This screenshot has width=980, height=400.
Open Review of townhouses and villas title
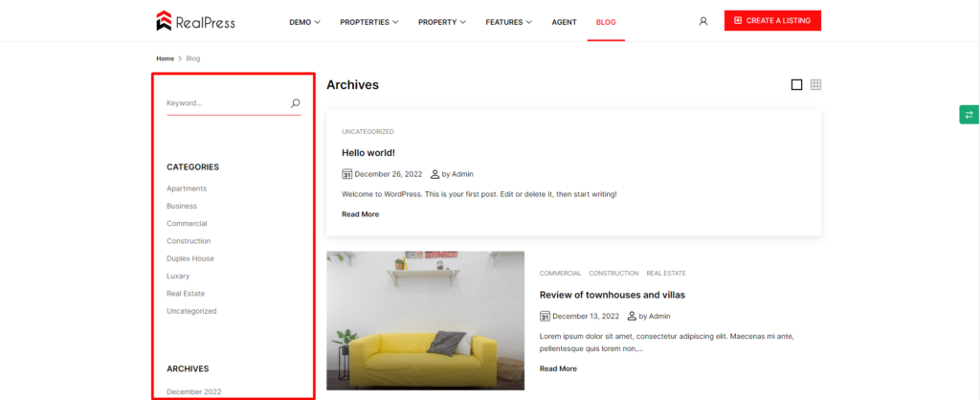coord(612,295)
